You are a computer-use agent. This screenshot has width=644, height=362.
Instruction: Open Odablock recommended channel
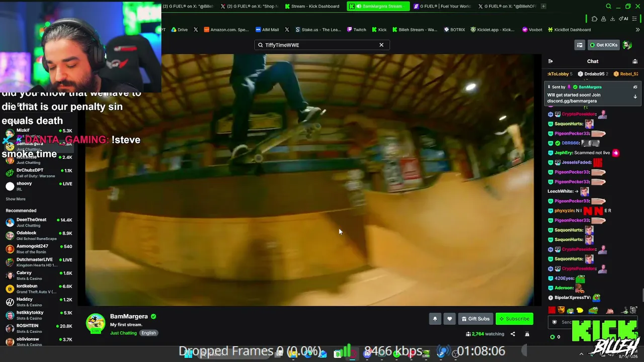coord(39,236)
